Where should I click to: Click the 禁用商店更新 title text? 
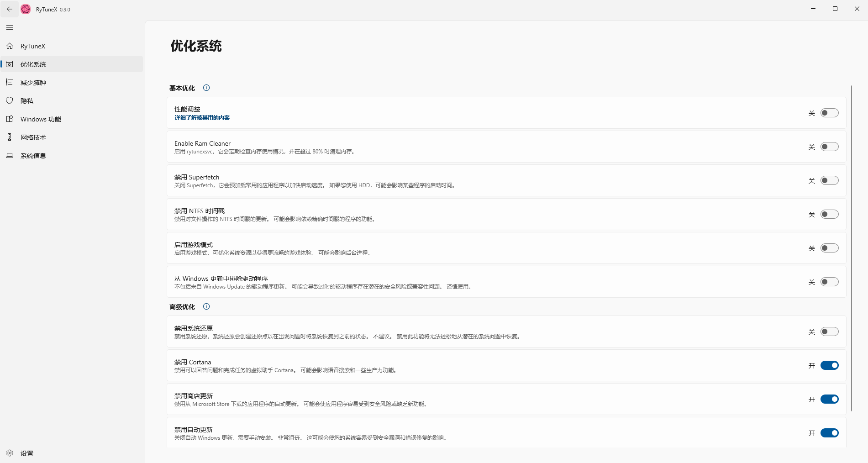[194, 396]
